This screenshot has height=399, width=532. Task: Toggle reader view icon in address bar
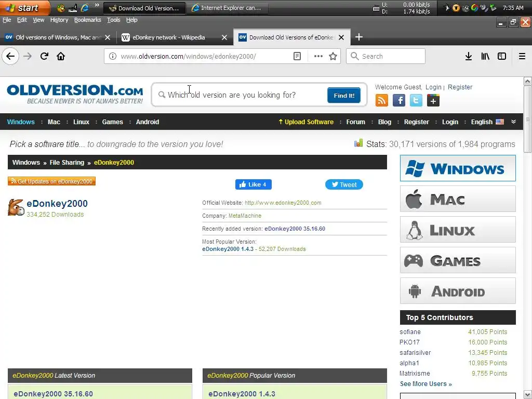[297, 56]
